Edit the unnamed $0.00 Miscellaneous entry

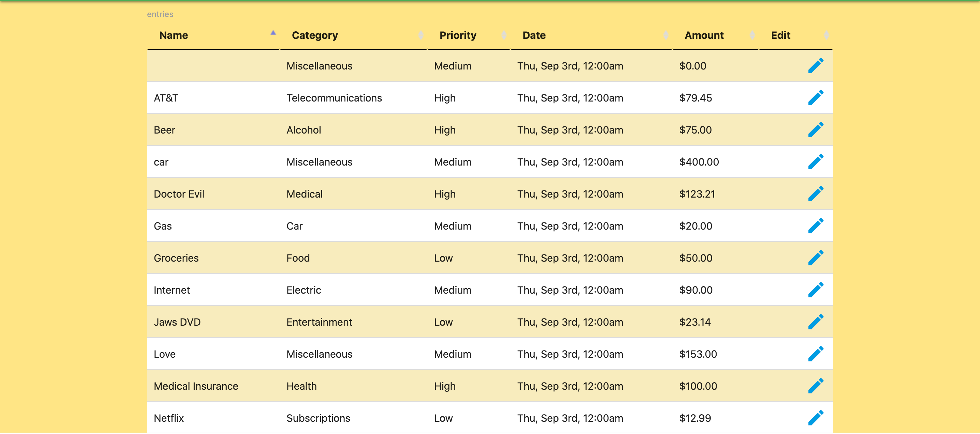tap(816, 66)
